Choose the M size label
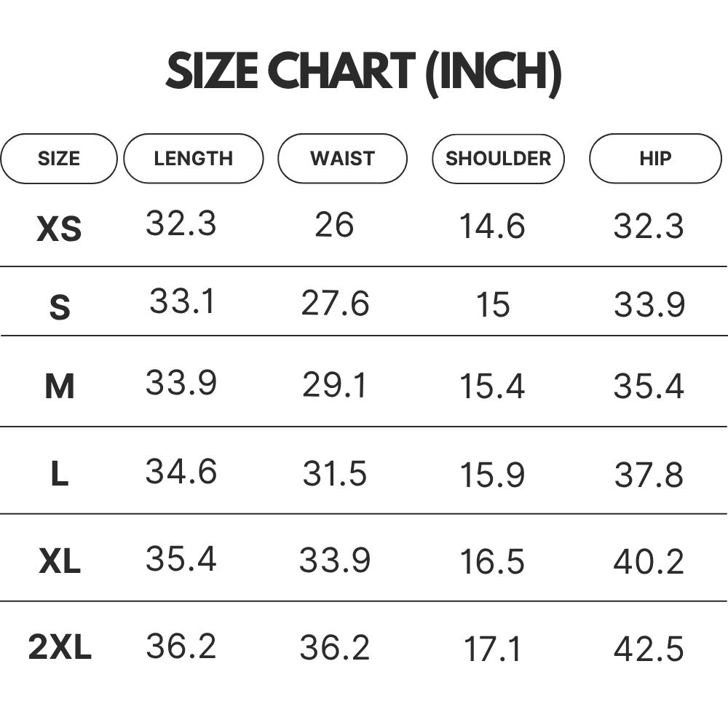The height and width of the screenshot is (728, 728). [x=60, y=387]
